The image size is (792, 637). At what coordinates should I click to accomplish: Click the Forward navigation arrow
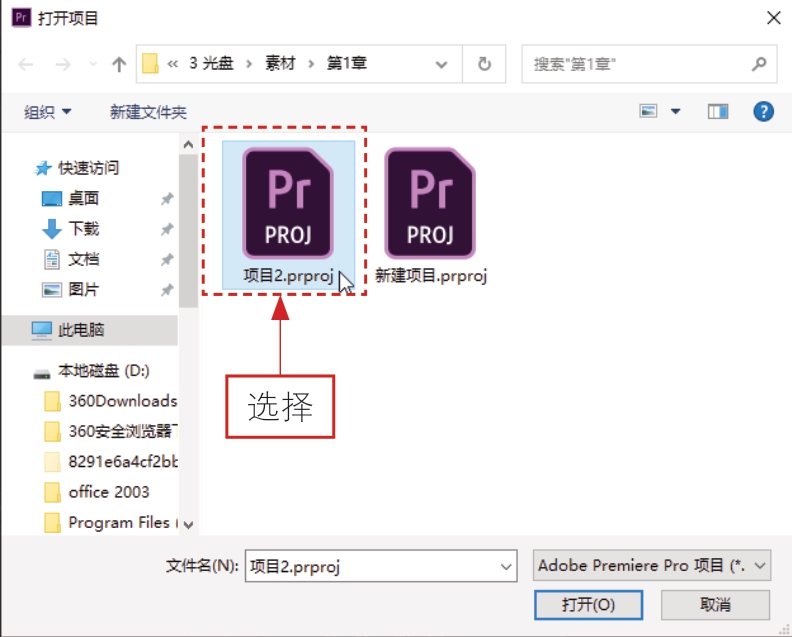click(x=63, y=64)
